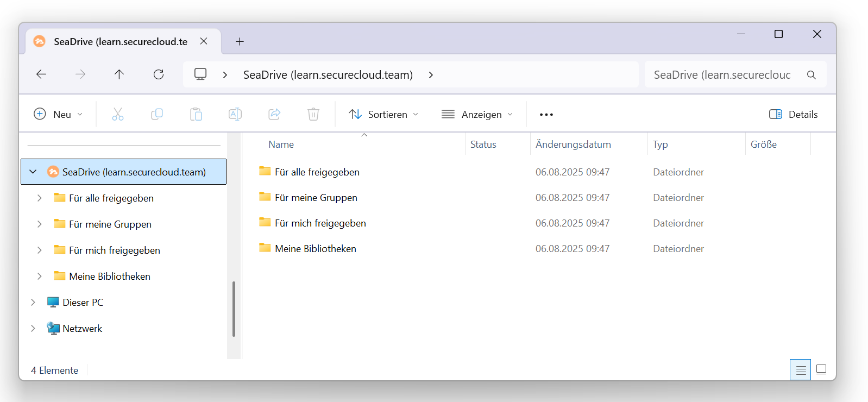Add a new tab with plus icon

pyautogui.click(x=240, y=41)
